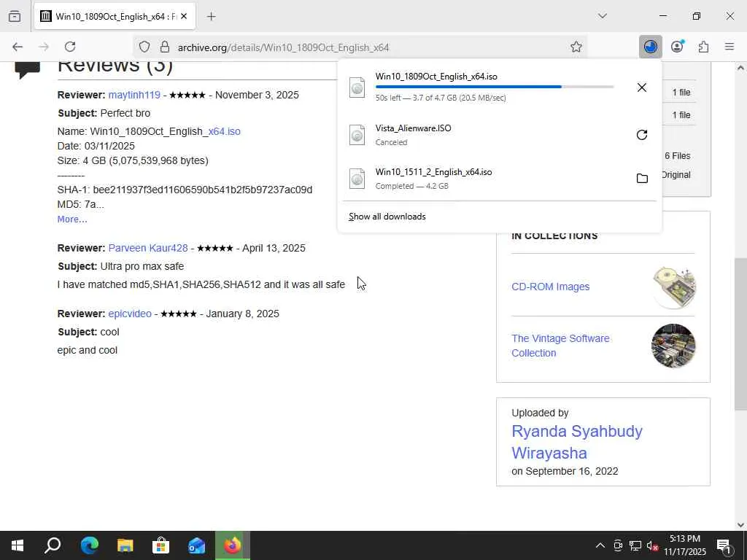Launch Microsoft Edge from taskbar
The height and width of the screenshot is (560, 747).
pos(89,545)
